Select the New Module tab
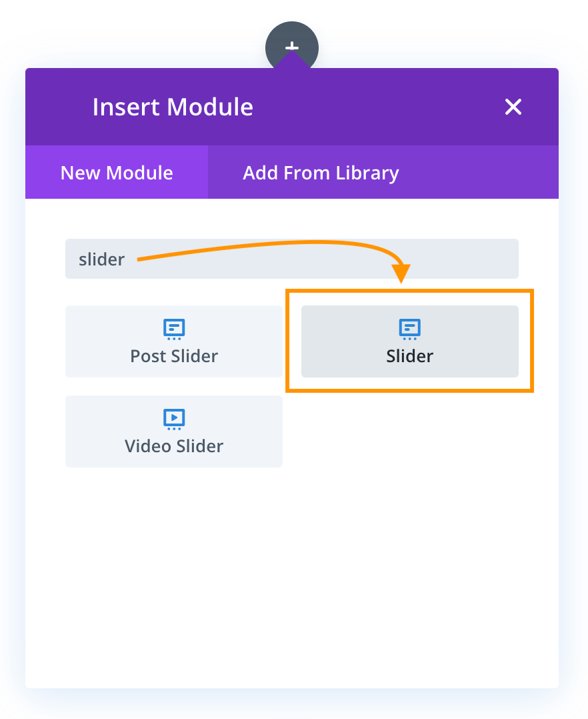 click(117, 172)
